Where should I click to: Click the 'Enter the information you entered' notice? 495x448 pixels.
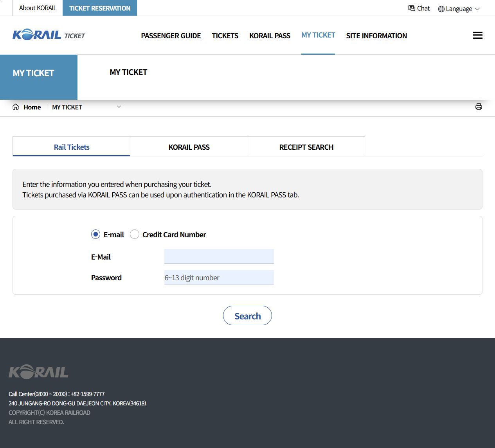pos(117,184)
